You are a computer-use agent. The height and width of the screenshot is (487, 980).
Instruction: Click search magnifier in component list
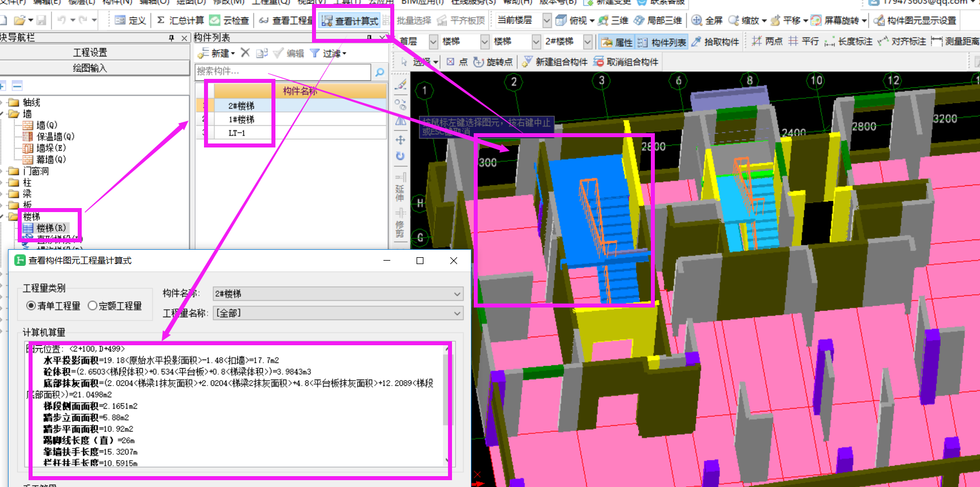point(379,72)
